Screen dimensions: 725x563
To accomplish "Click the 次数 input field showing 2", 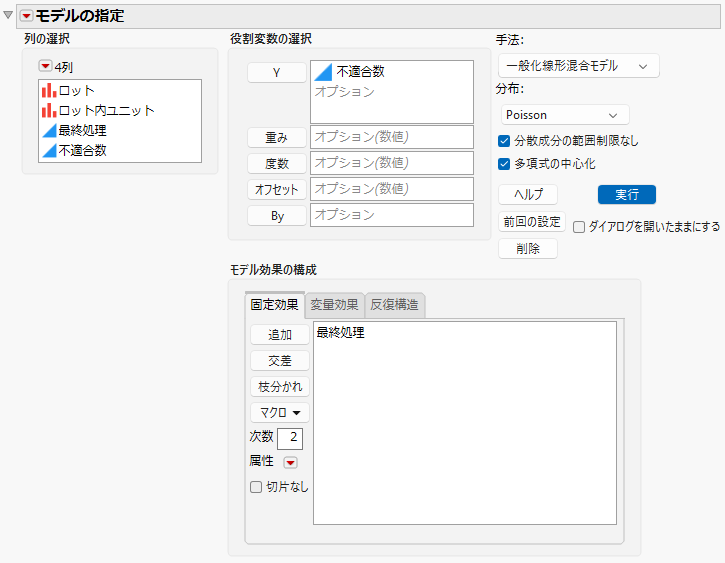I will [290, 439].
